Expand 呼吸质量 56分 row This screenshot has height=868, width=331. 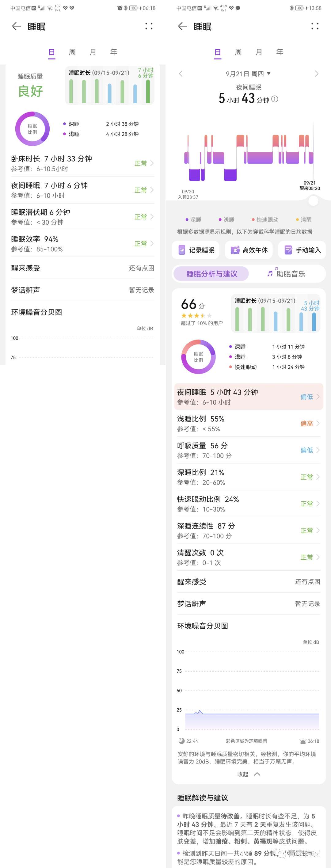[249, 450]
